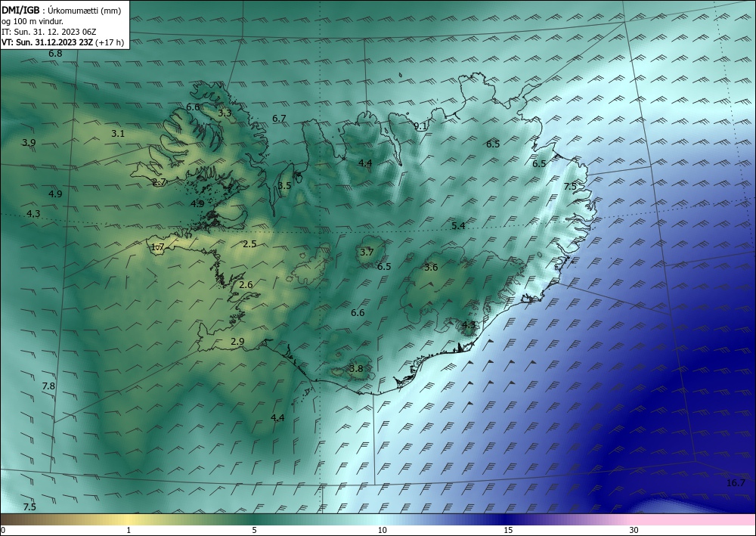Click the 3.7 value over the glacier
756x536 pixels.
click(x=367, y=252)
